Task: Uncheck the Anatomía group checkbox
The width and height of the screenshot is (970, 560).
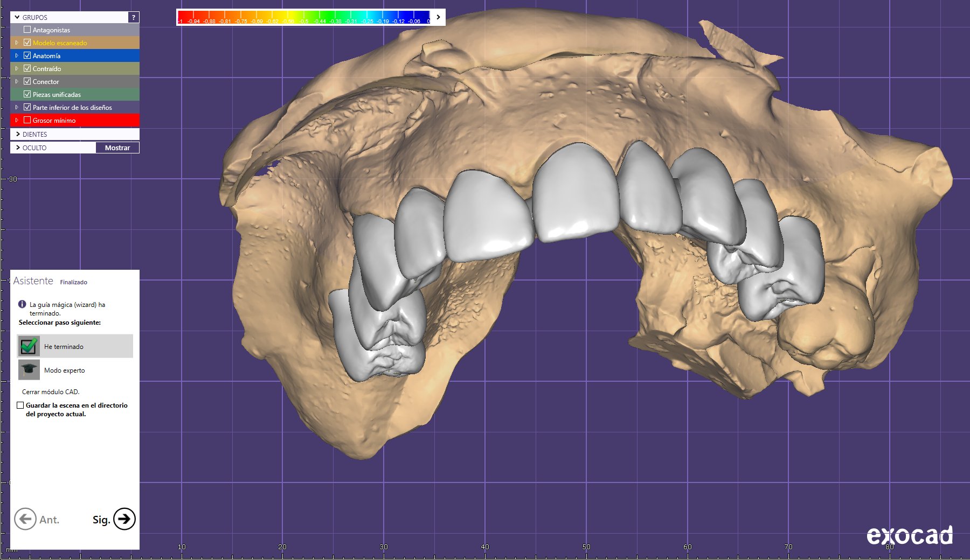Action: (x=27, y=55)
